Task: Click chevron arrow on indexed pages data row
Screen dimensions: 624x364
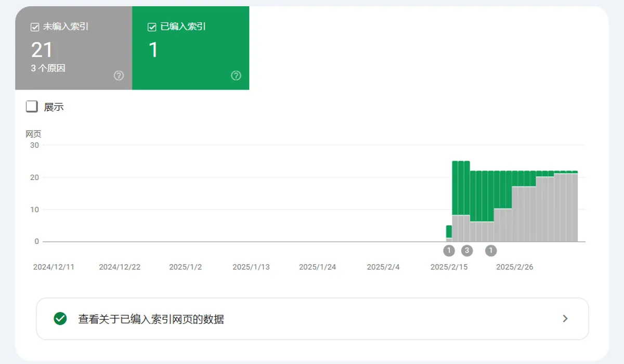Action: point(565,319)
